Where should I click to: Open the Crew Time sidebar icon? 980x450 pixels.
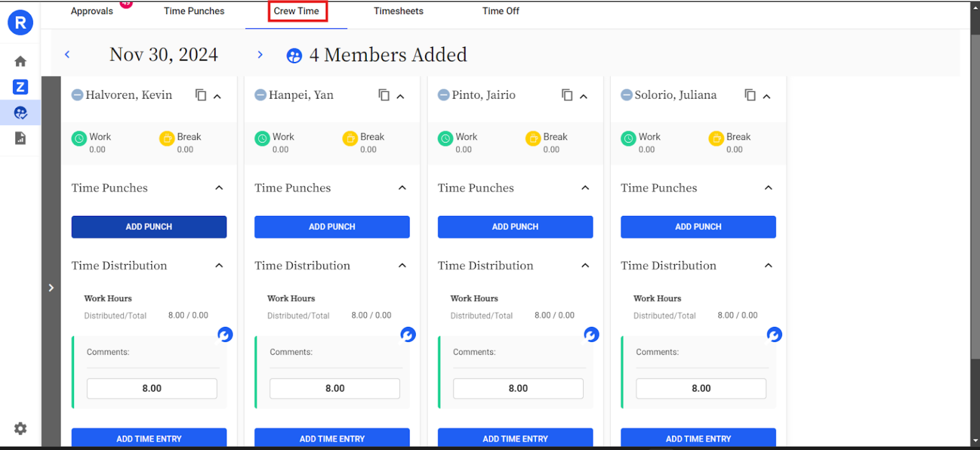point(20,112)
